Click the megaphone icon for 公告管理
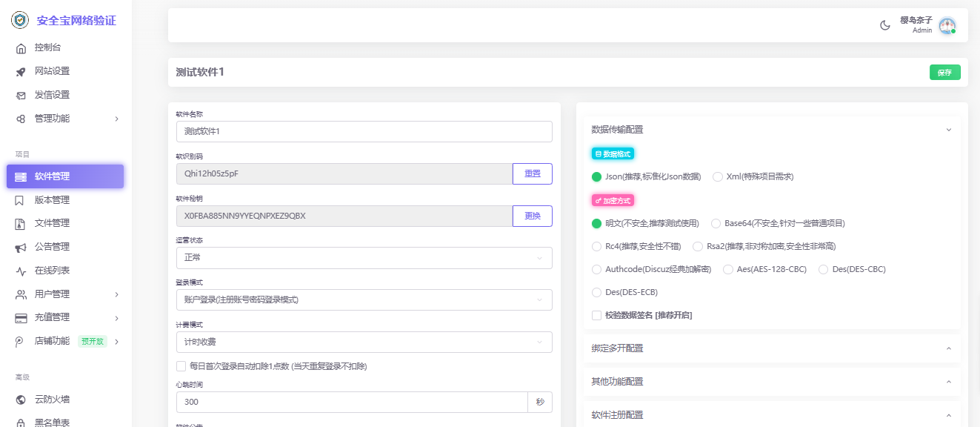Image resolution: width=980 pixels, height=427 pixels. [21, 247]
